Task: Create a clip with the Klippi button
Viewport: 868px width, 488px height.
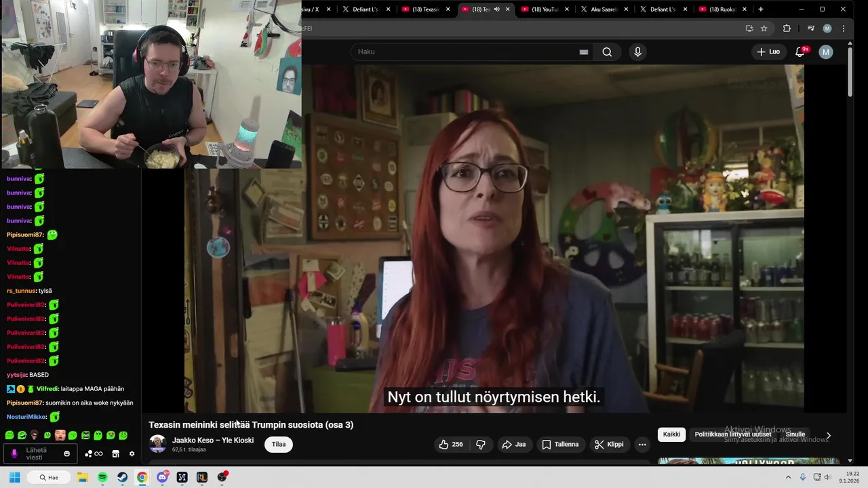Action: 609,445
